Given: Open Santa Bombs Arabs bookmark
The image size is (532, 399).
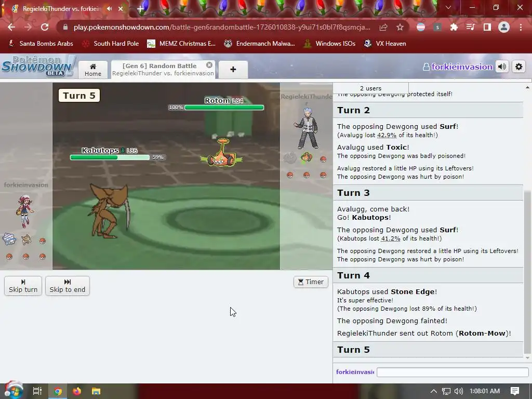Looking at the screenshot, I should (41, 44).
